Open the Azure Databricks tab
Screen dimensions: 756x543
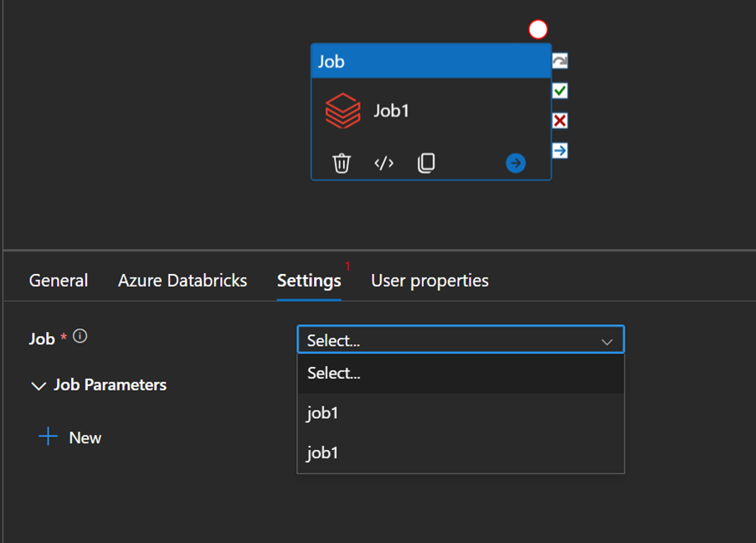click(x=183, y=281)
